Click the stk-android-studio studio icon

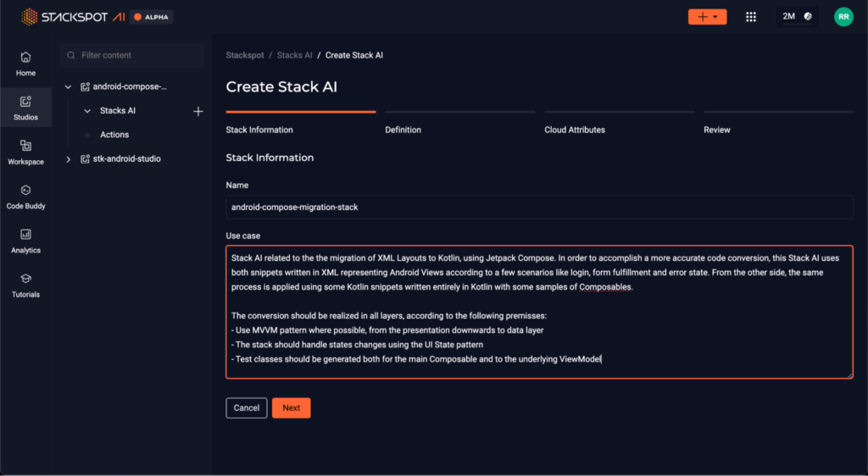point(86,158)
